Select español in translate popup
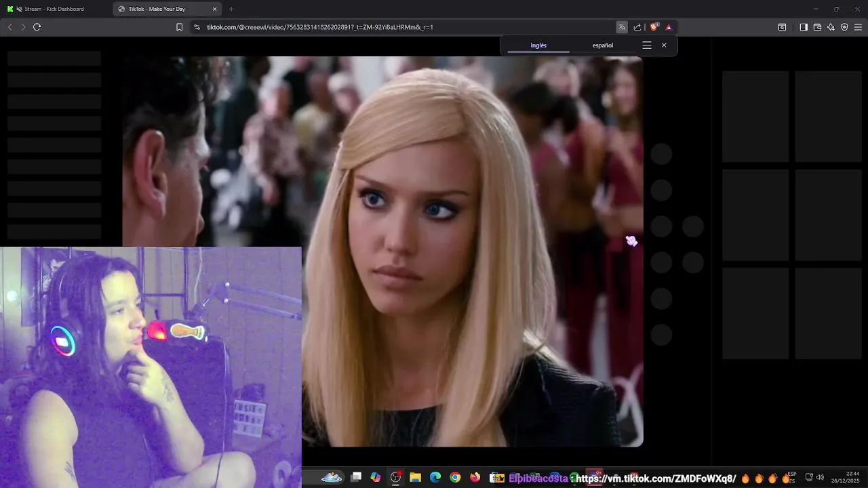Viewport: 868px width, 488px height. pos(603,45)
